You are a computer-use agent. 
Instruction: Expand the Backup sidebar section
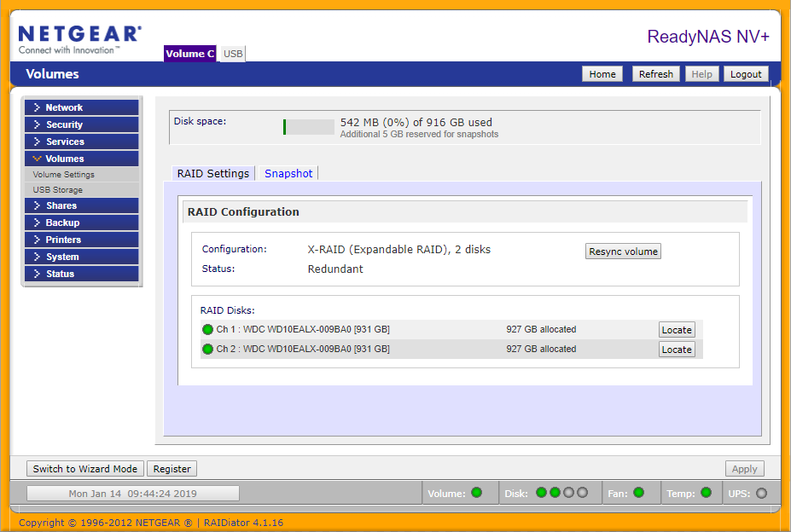pos(81,223)
